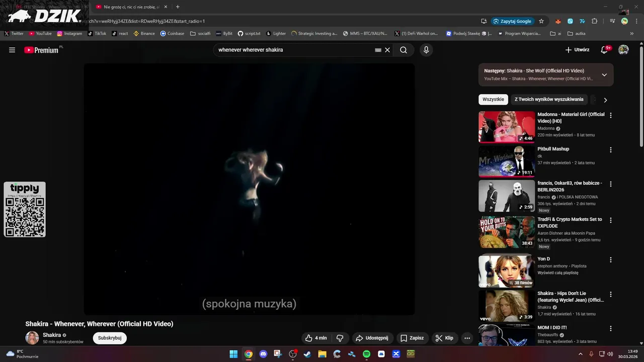This screenshot has height=362, width=644.
Task: Like the Shakira video
Action: (316, 338)
